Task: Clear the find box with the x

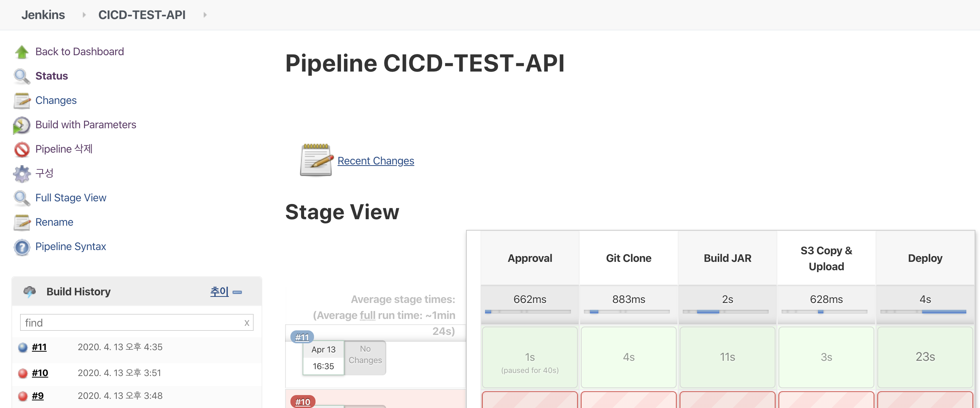Action: click(247, 323)
